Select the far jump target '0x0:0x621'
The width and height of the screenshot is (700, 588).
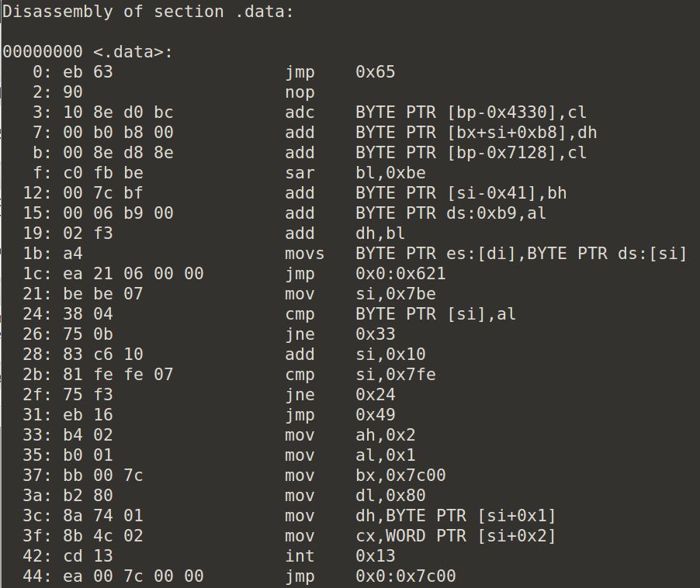click(x=400, y=274)
